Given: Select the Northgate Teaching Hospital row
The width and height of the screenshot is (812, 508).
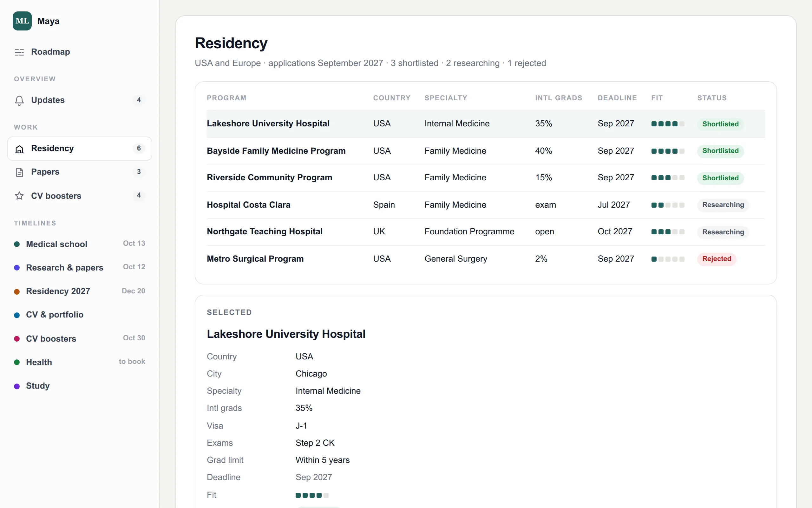Looking at the screenshot, I should (486, 232).
